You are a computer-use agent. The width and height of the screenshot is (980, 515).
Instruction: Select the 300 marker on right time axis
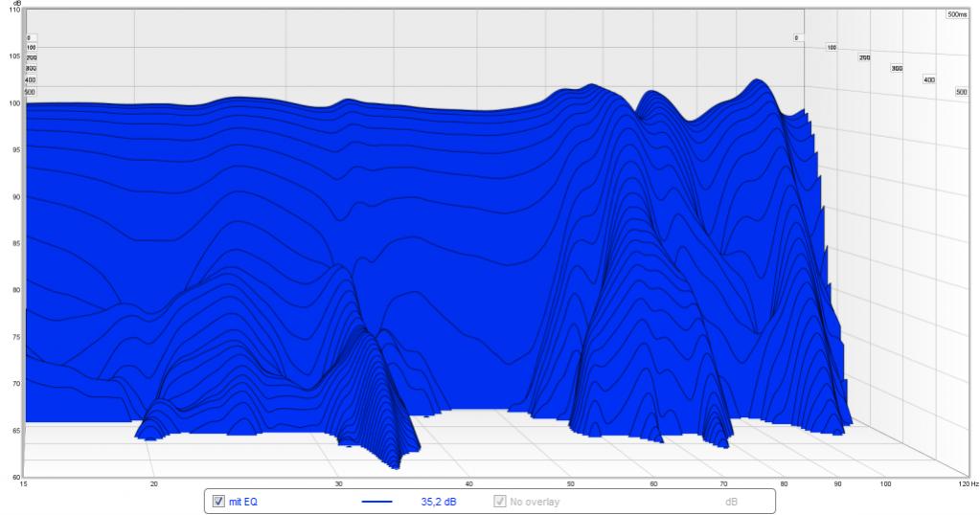pos(897,69)
